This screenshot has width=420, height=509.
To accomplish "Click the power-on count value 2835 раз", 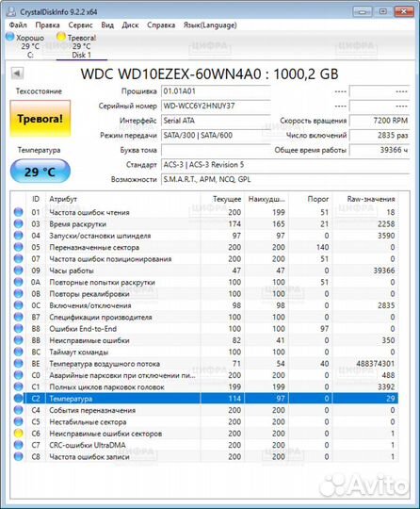I will (380, 136).
